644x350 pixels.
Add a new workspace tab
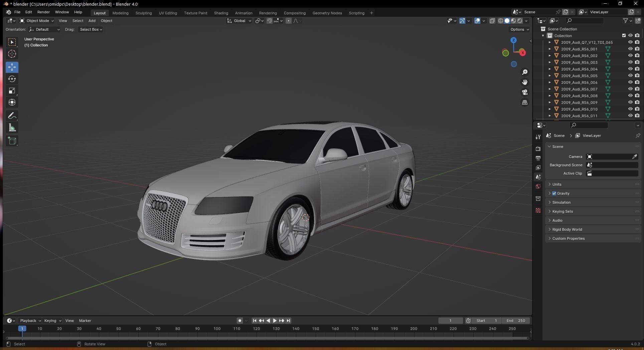371,13
